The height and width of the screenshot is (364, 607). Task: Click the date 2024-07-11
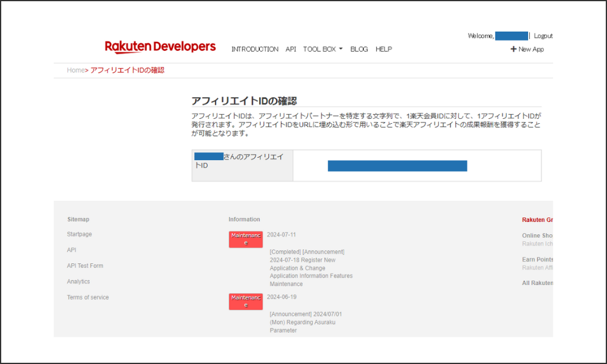(282, 234)
